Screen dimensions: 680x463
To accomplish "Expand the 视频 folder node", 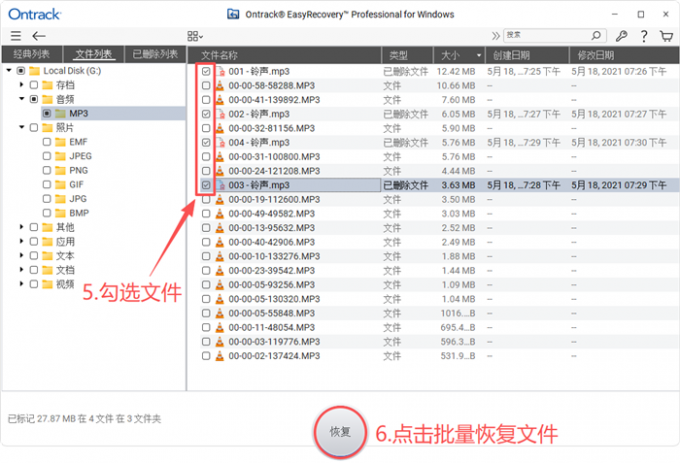I will [x=22, y=284].
